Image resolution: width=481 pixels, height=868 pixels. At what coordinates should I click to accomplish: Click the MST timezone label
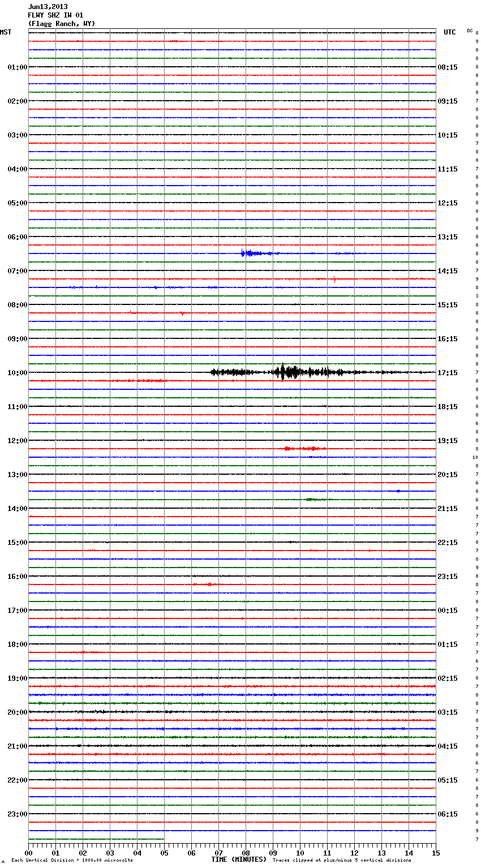[x=6, y=32]
